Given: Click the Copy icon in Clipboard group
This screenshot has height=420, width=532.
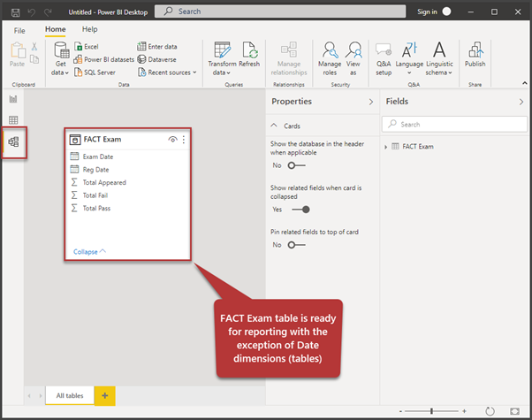Looking at the screenshot, I should pos(34,59).
